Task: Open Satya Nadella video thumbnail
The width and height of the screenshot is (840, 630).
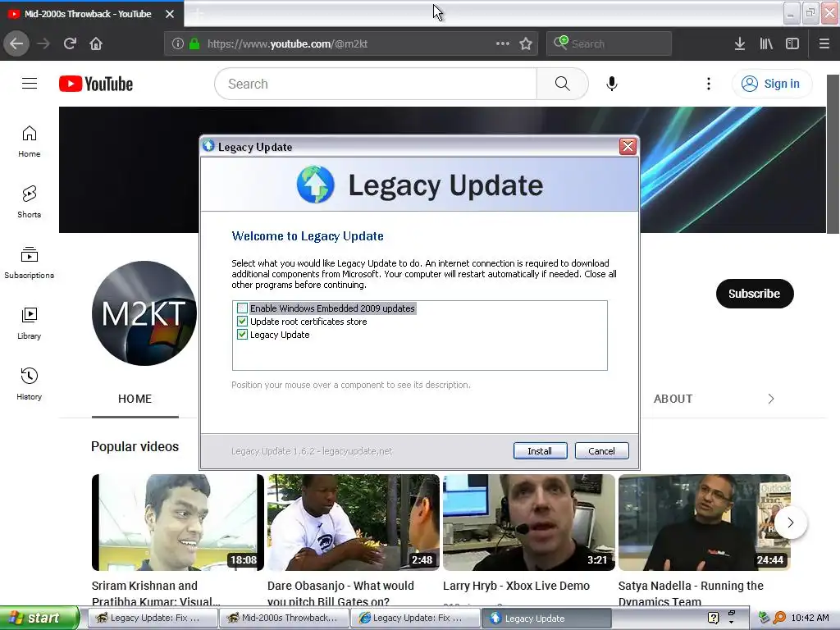Action: [x=705, y=523]
